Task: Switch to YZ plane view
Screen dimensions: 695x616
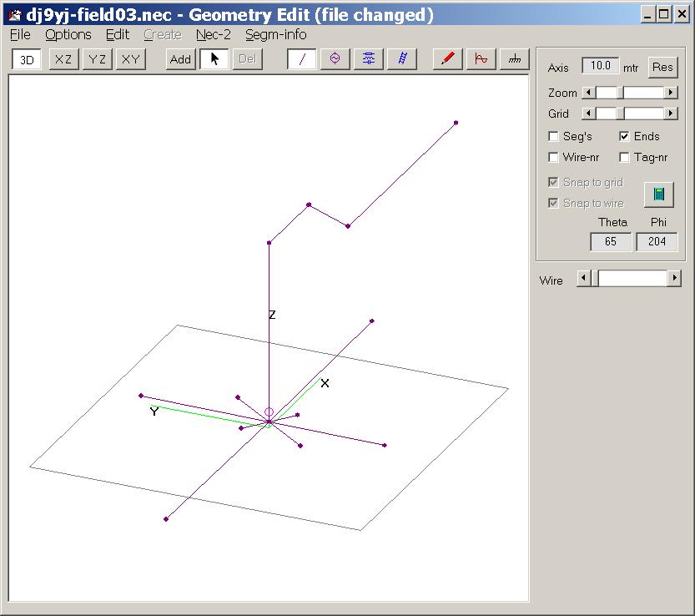Action: pyautogui.click(x=97, y=59)
